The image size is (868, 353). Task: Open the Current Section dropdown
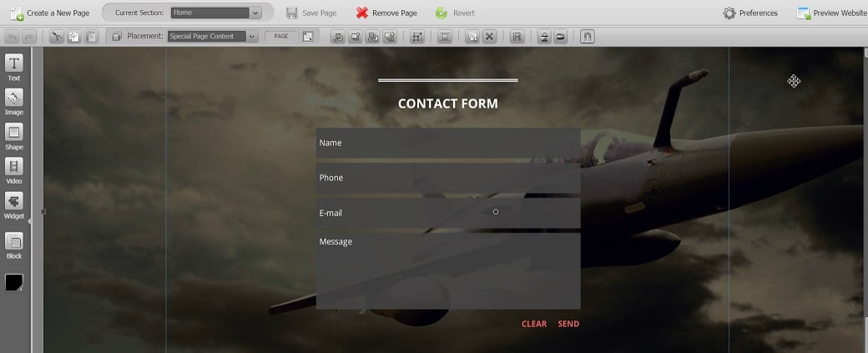pos(216,13)
